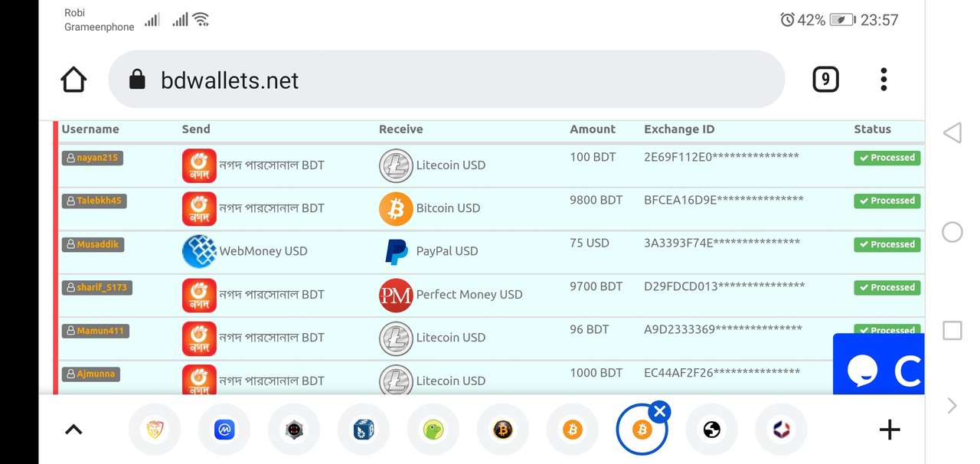
Task: Click the Receive column header
Action: pos(401,129)
